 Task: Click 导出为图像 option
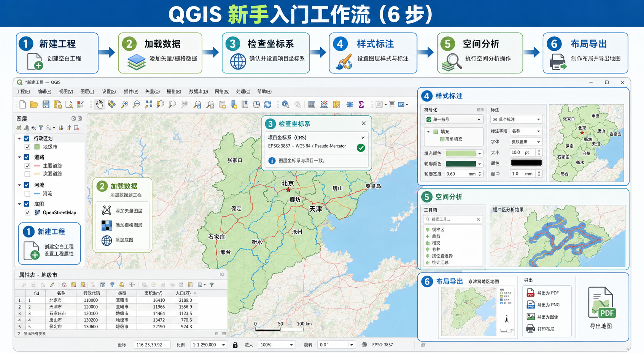pos(542,317)
